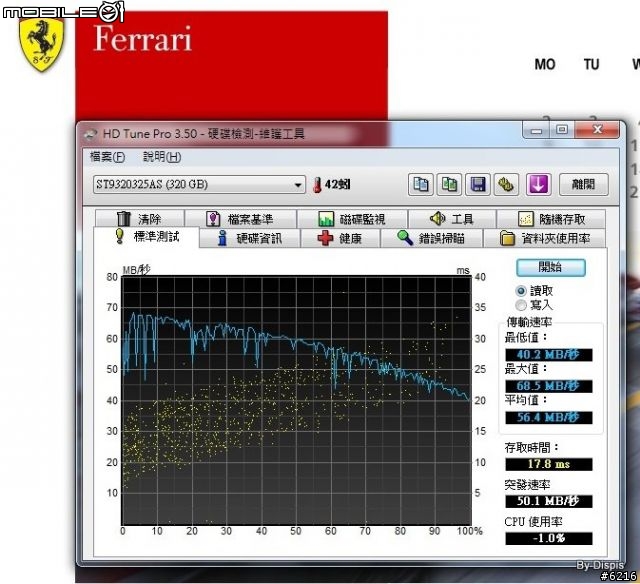This screenshot has width=640, height=584.
Task: Open the 說明(H) menu
Action: [x=162, y=157]
